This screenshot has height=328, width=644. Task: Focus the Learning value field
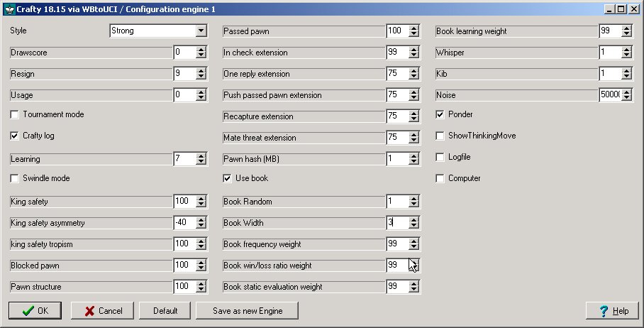(x=184, y=158)
